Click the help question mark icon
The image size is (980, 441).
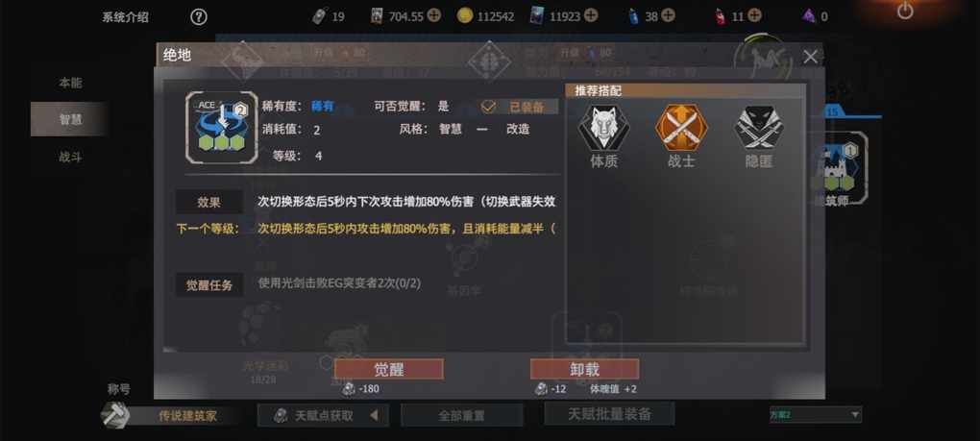click(x=198, y=17)
